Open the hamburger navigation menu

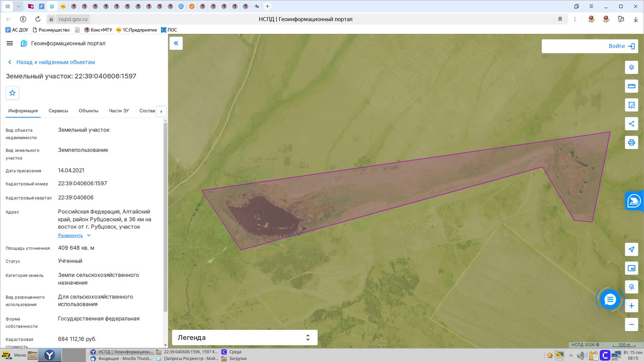10,43
